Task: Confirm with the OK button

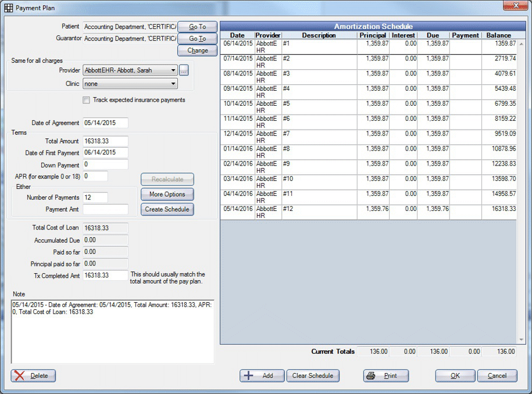Action: 455,375
